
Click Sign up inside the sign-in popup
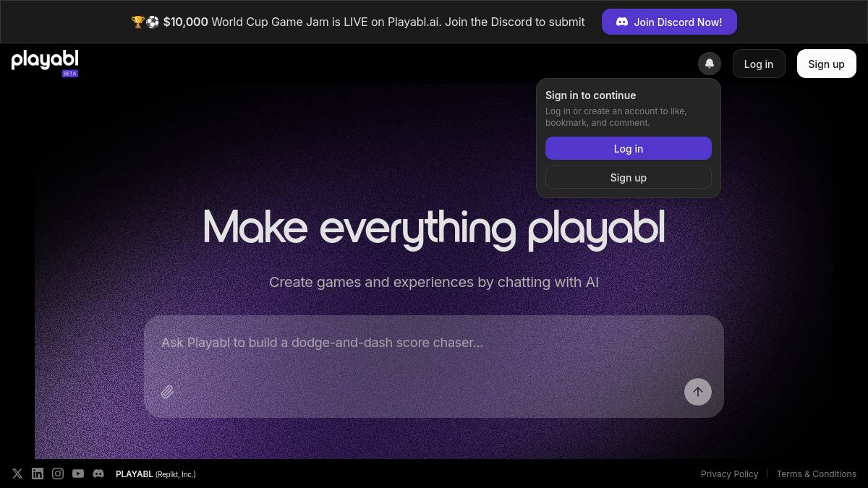click(629, 177)
